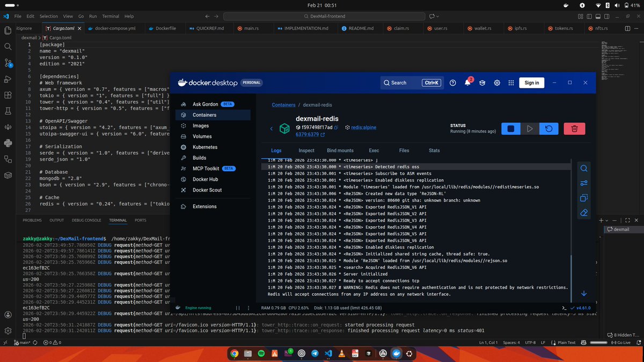Viewport: 644px width, 362px height.
Task: Close the Cargo.toml editor tab
Action: [78, 28]
